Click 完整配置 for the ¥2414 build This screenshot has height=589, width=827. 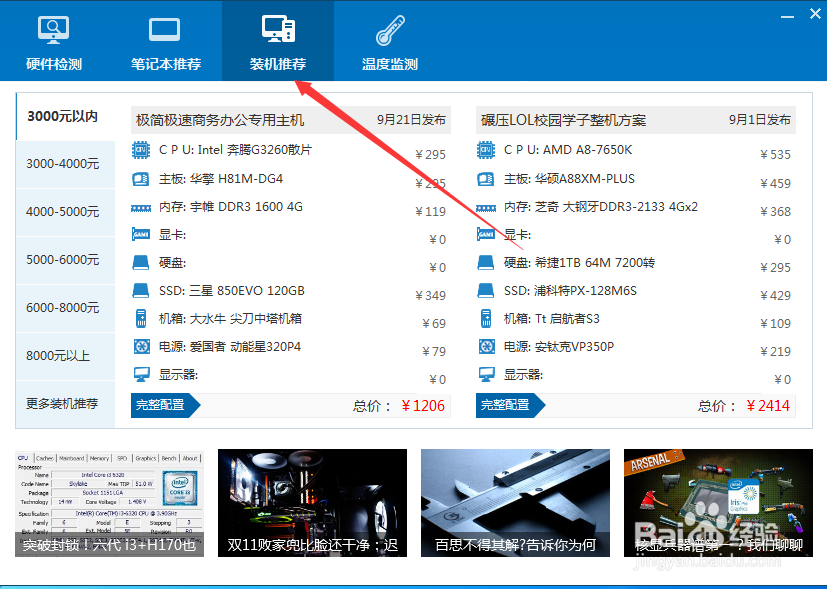(510, 405)
